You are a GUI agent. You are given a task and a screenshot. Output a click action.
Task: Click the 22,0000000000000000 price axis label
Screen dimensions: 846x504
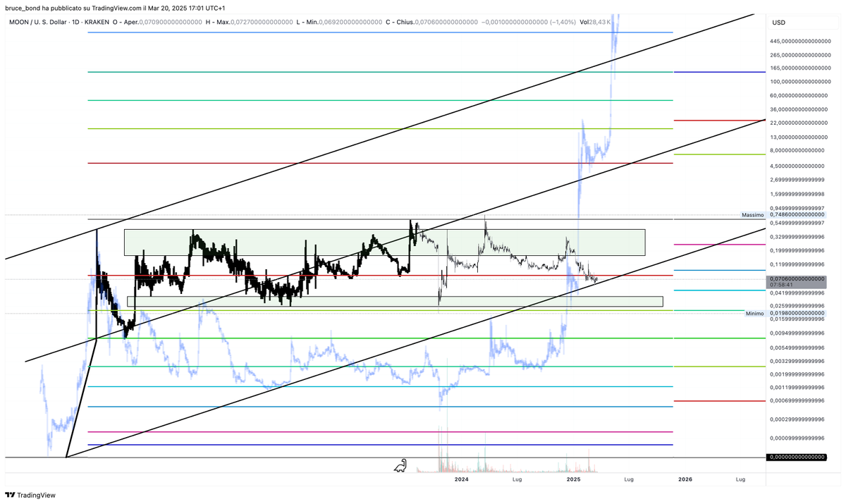click(x=800, y=123)
